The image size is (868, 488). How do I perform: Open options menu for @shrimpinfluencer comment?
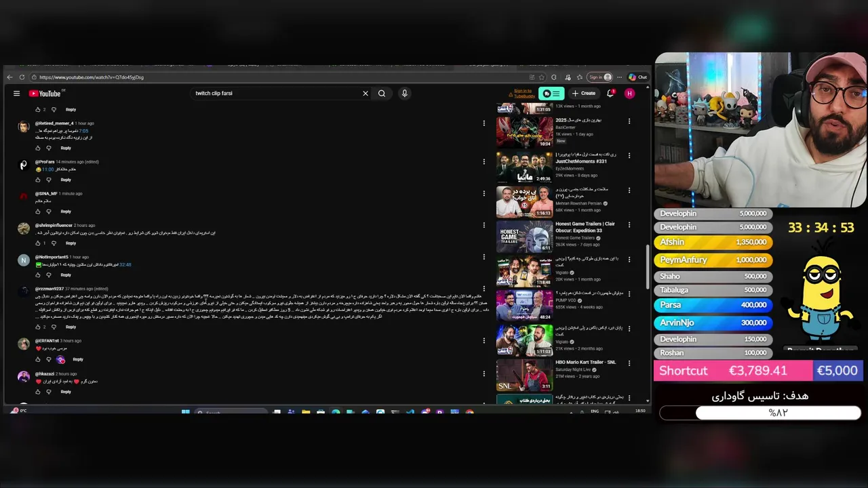[484, 225]
